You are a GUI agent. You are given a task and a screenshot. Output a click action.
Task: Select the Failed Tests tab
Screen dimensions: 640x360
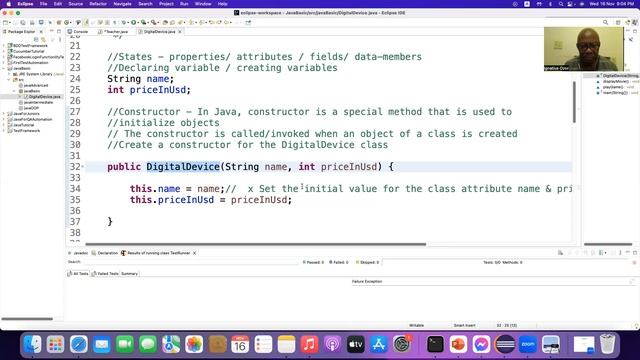click(105, 273)
